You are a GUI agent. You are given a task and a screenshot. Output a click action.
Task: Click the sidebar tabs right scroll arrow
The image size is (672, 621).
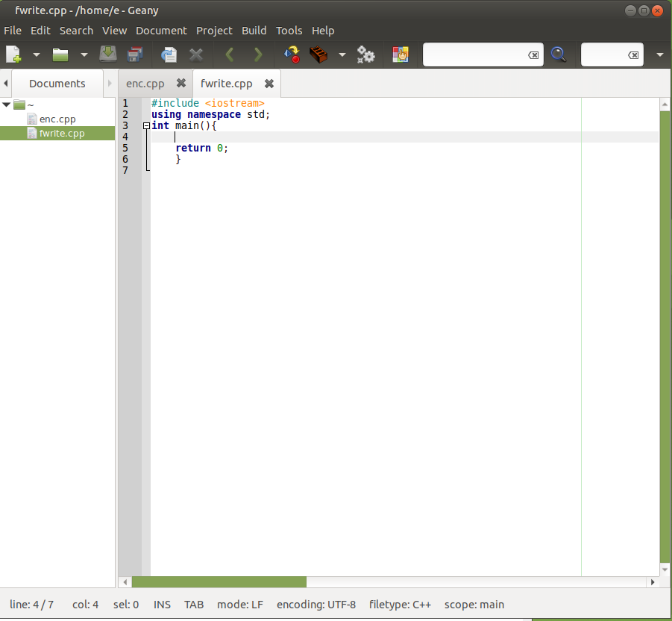(110, 83)
